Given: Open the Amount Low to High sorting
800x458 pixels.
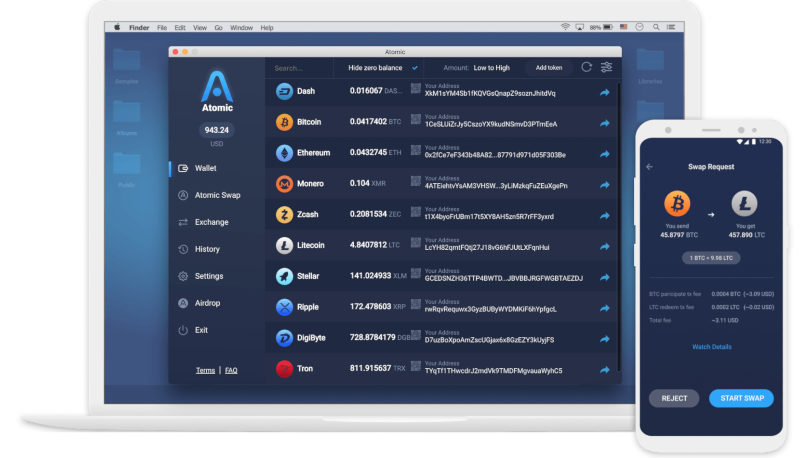Looking at the screenshot, I should [477, 68].
